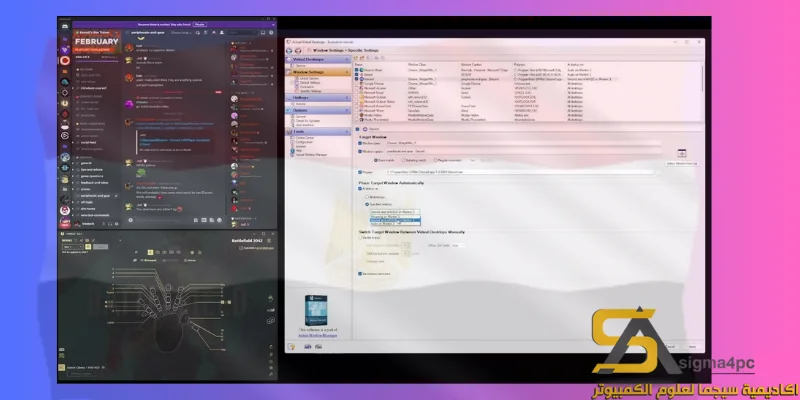Open the specified desktop combo box

[395, 212]
